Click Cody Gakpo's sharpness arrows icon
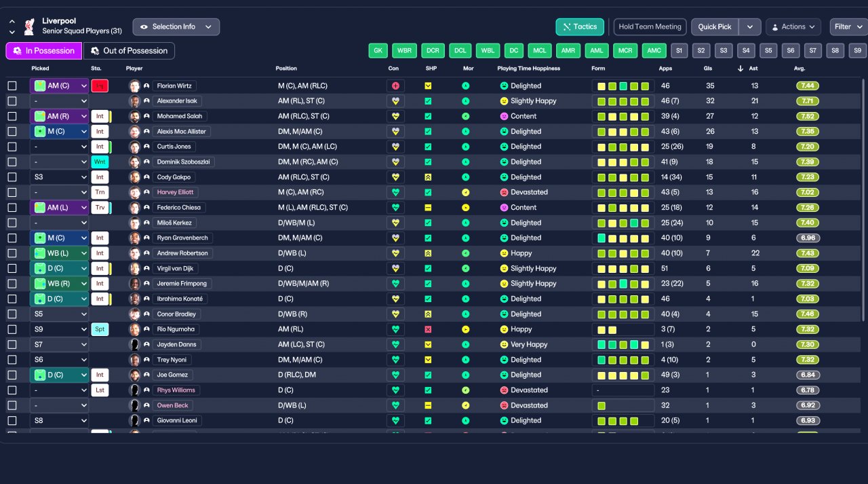Screen dimensions: 868x484 [x=428, y=177]
